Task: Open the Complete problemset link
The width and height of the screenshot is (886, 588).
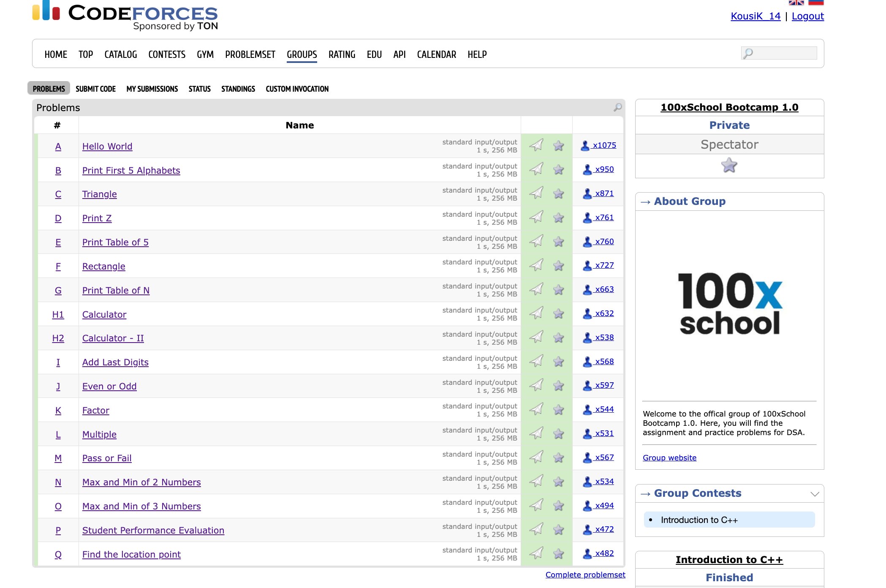Action: click(x=585, y=574)
